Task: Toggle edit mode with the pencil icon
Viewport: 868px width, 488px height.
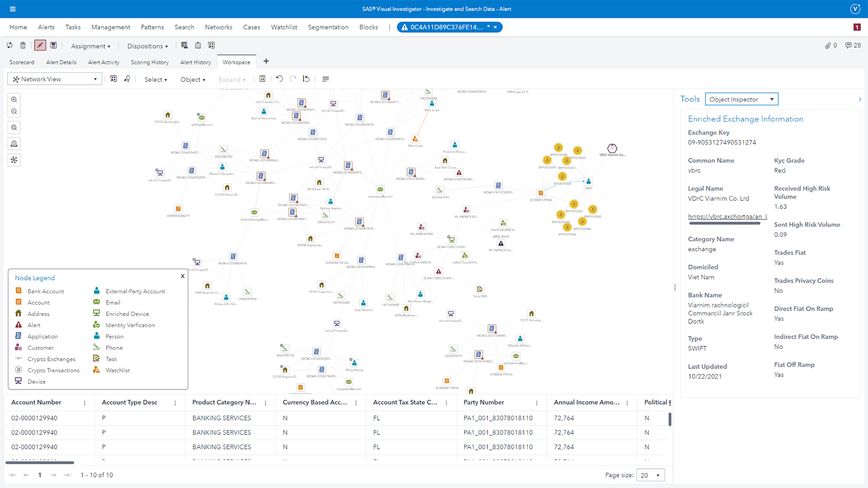Action: (x=40, y=45)
